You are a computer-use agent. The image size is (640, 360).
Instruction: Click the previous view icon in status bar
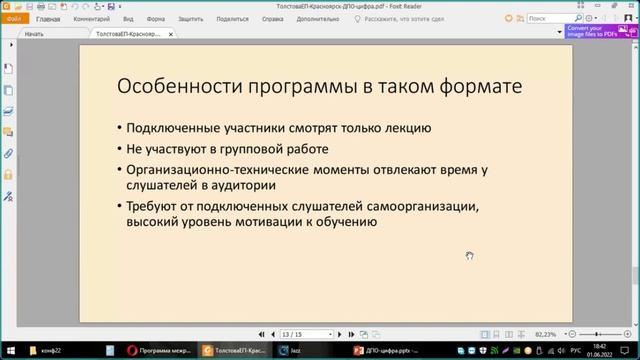pos(364,334)
